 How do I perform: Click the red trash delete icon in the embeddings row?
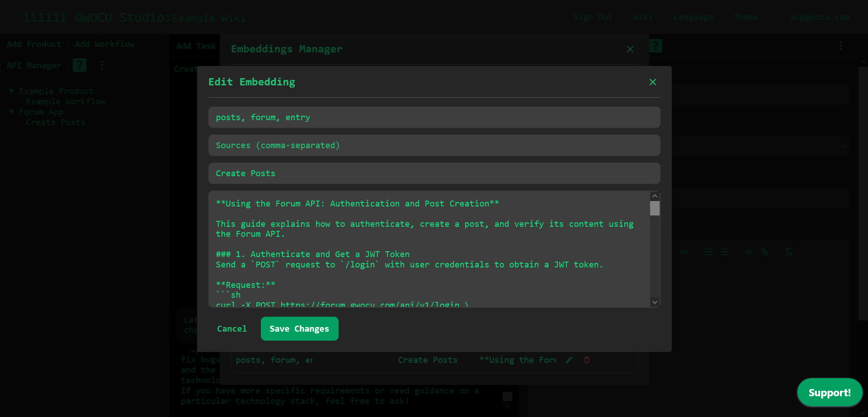point(586,360)
